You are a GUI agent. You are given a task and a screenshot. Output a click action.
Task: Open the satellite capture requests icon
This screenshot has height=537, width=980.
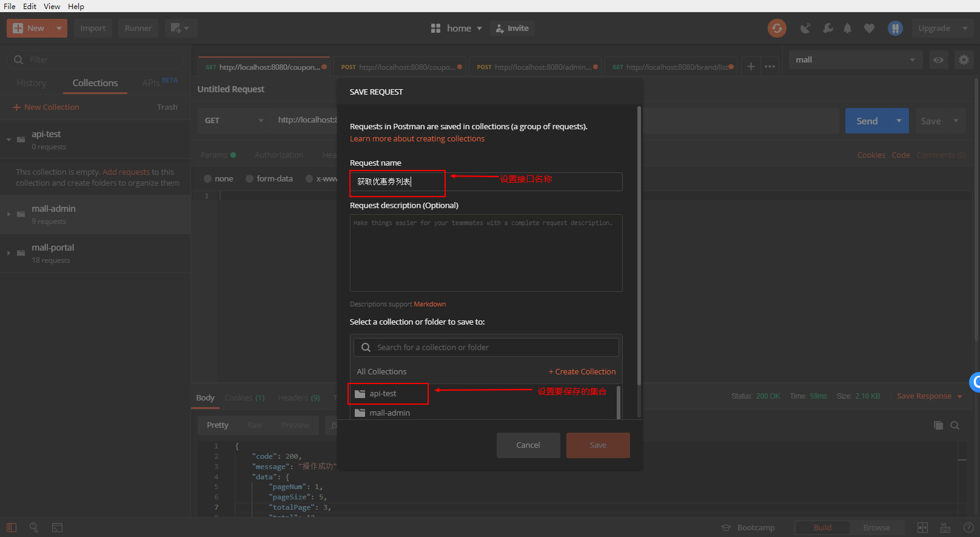point(805,28)
